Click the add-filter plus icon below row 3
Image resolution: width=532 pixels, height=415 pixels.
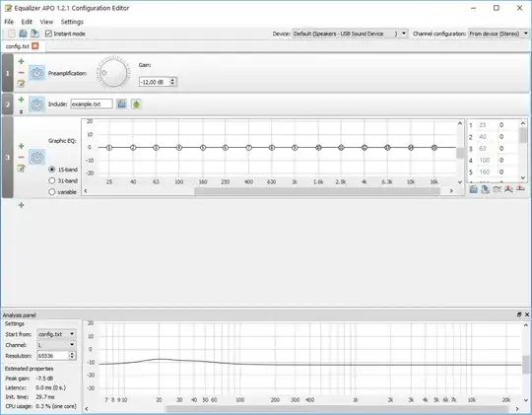tap(21, 205)
